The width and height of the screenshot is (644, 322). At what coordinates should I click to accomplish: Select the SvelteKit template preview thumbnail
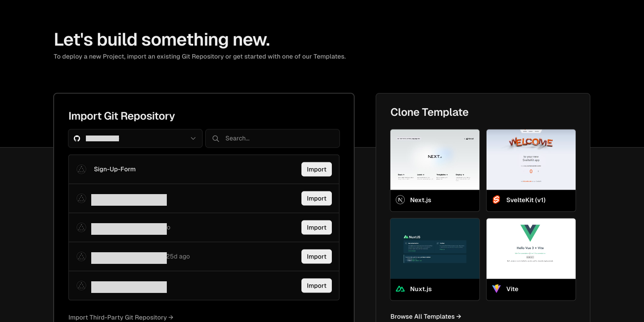point(531,160)
